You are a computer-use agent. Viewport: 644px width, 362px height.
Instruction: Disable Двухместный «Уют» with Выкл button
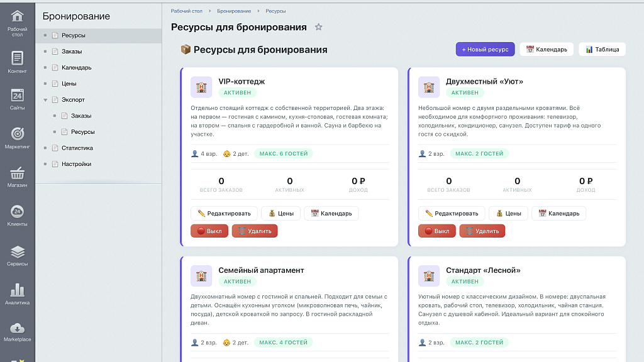click(437, 231)
